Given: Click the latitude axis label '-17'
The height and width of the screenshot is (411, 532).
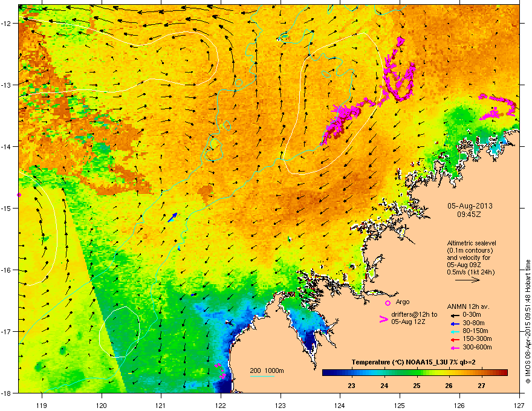Looking at the screenshot, I should click(x=6, y=331).
